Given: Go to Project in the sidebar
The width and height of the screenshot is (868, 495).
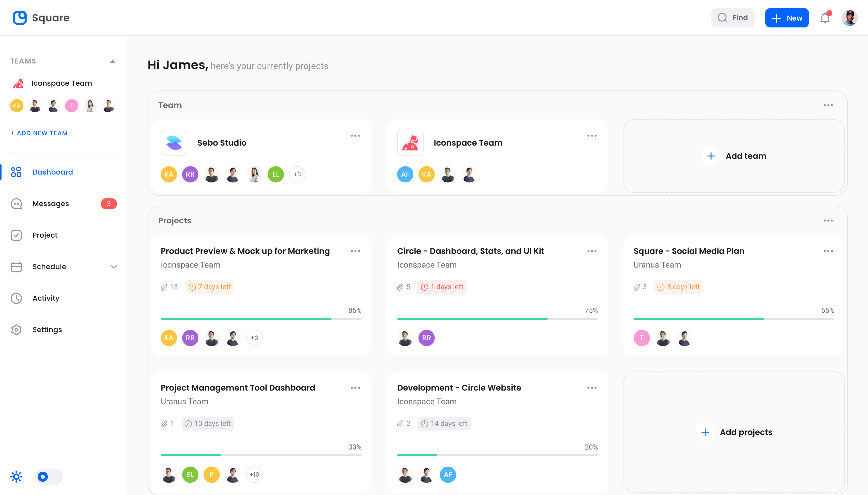Looking at the screenshot, I should tap(45, 235).
